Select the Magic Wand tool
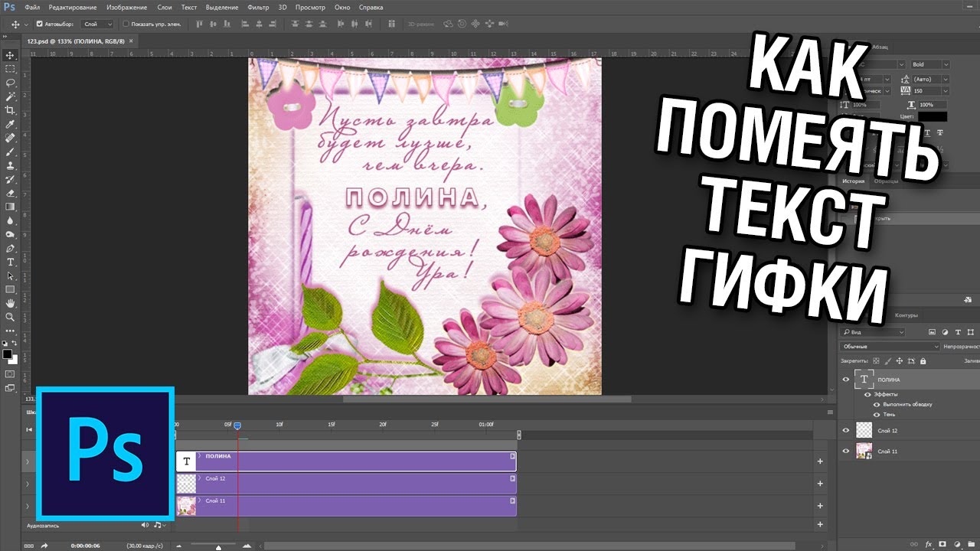980x551 pixels. click(11, 96)
